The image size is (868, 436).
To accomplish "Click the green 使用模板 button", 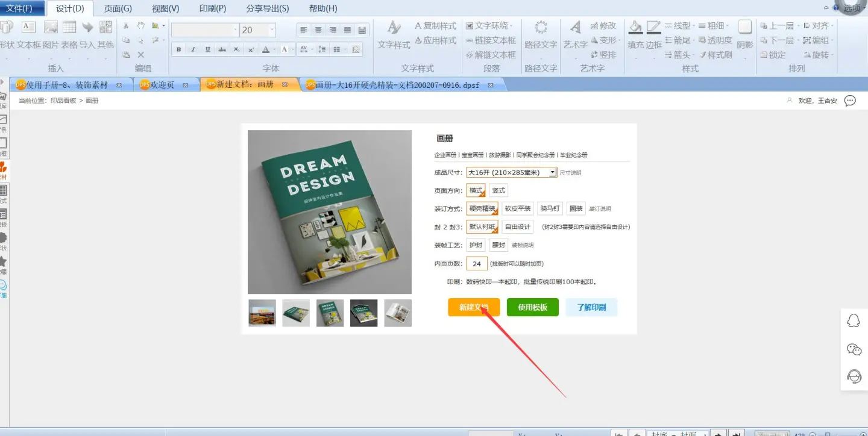I will (532, 307).
